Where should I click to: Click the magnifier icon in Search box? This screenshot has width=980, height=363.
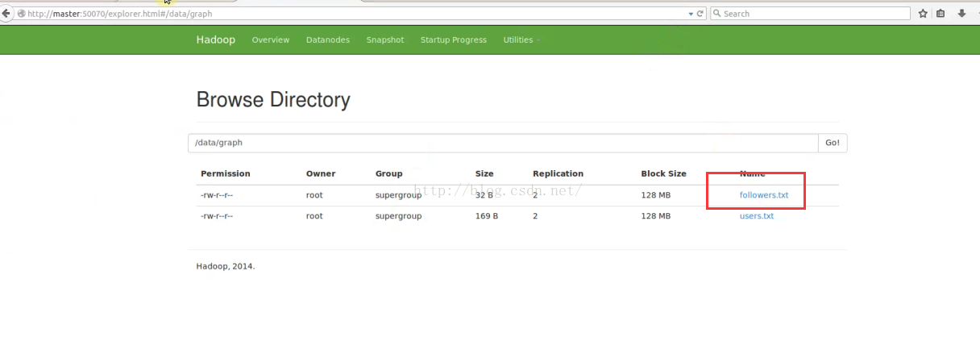716,14
